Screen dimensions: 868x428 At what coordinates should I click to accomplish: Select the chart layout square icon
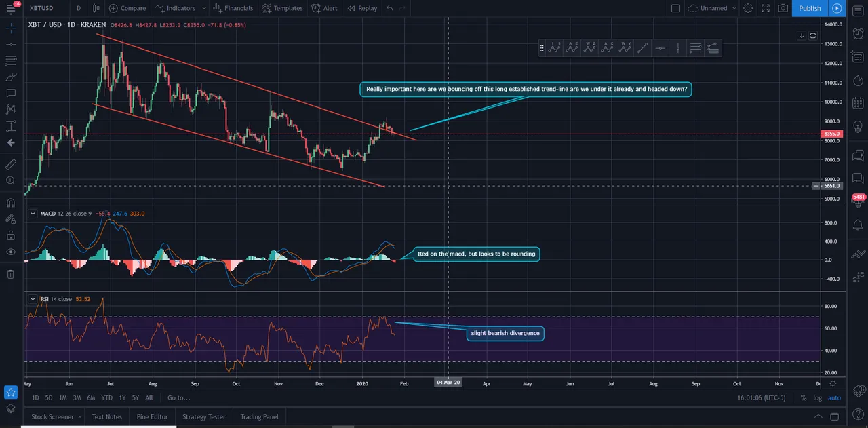click(675, 8)
